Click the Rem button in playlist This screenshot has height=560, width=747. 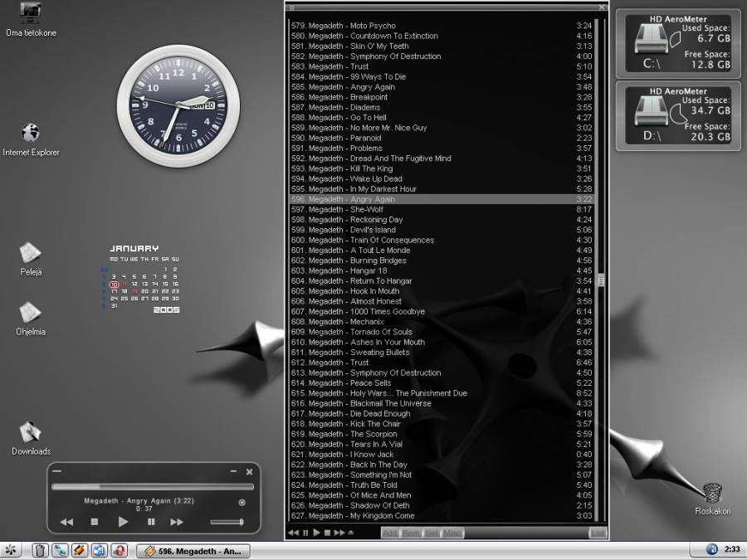(x=411, y=533)
